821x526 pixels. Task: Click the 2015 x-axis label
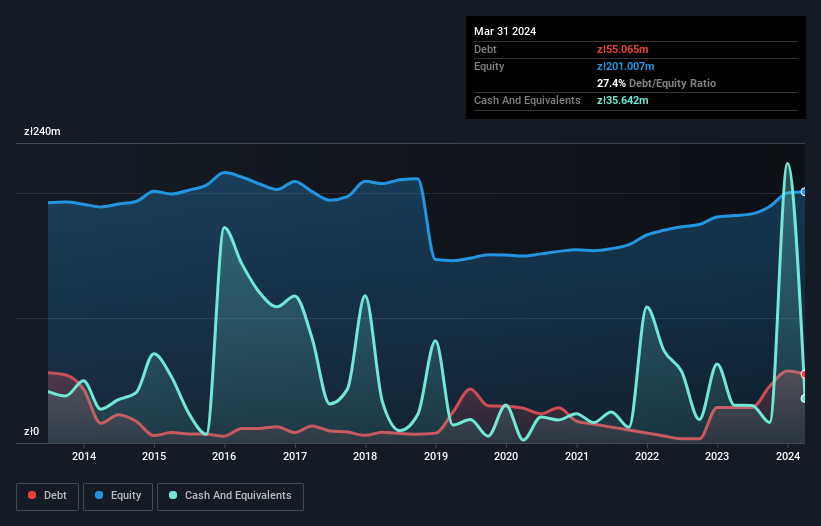tap(154, 456)
